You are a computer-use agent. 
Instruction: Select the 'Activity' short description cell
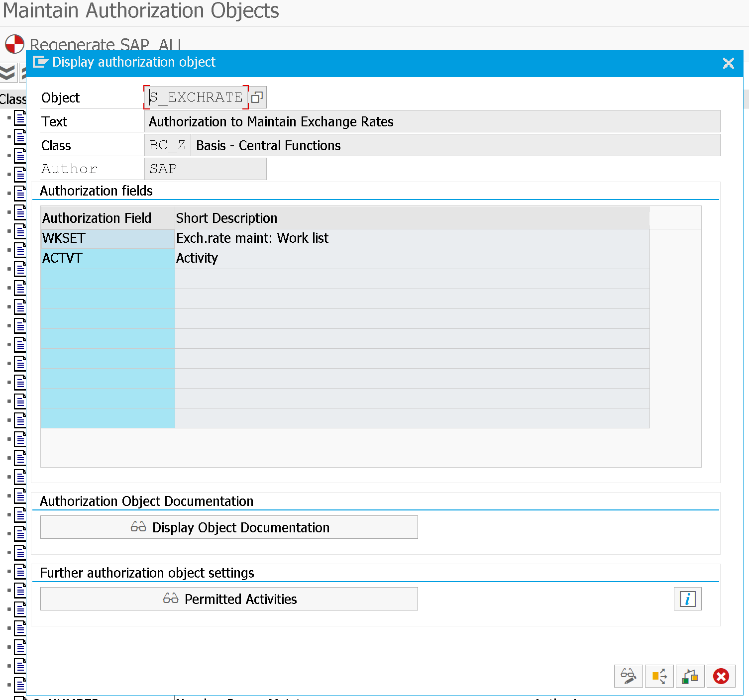(412, 259)
